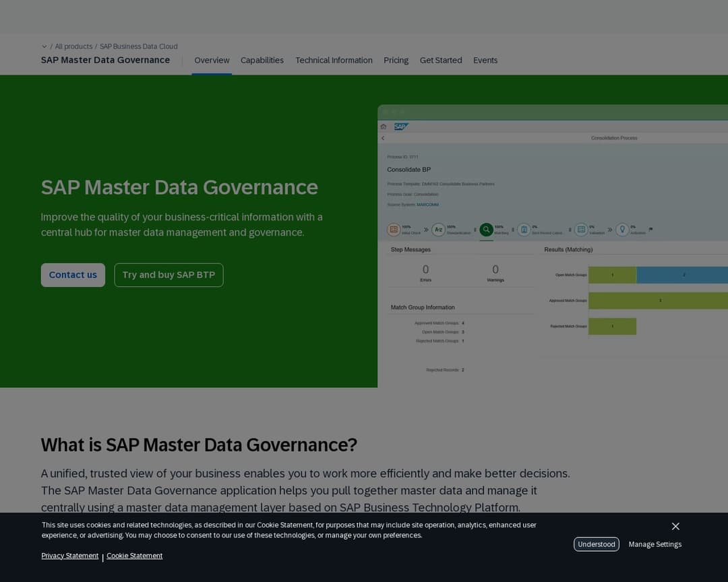This screenshot has height=582, width=728.
Task: Click the A-z Standardization step icon
Action: click(438, 230)
